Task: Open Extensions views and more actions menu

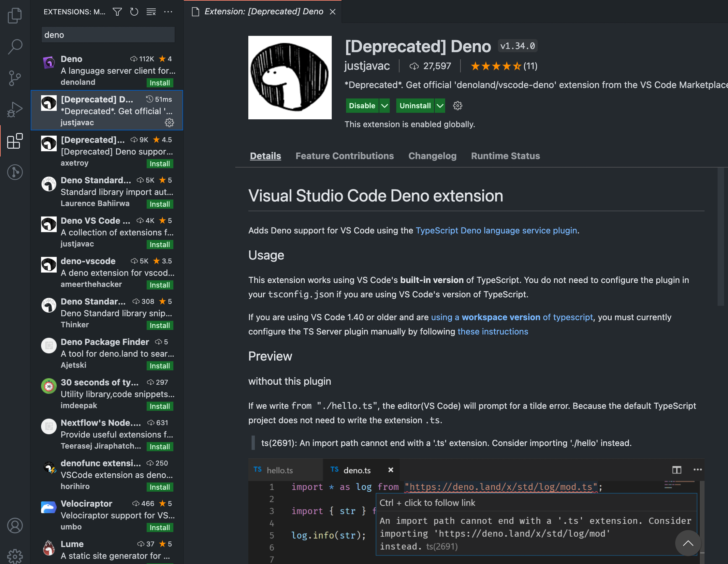Action: click(168, 12)
